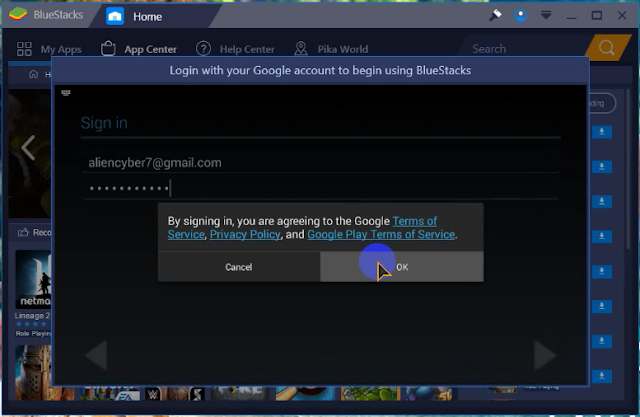The width and height of the screenshot is (640, 417).
Task: Click the Pika World location pin icon
Action: (x=301, y=49)
